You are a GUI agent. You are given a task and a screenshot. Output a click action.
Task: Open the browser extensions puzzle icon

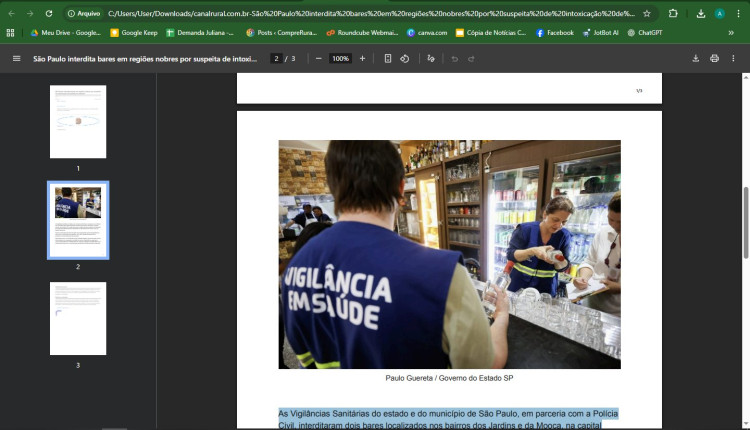coord(673,14)
